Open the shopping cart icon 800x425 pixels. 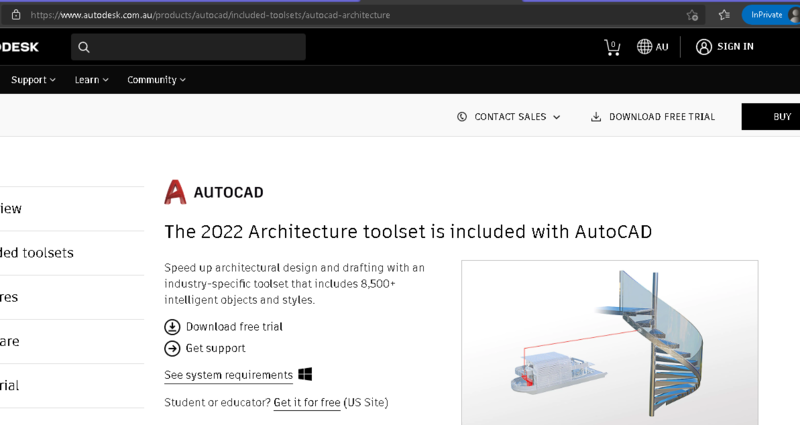tap(612, 47)
